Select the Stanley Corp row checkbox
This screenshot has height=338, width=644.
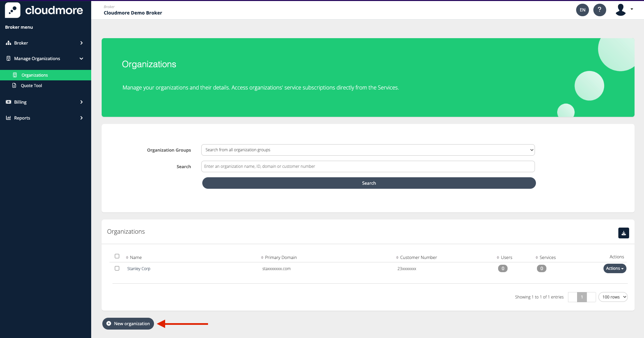117,268
